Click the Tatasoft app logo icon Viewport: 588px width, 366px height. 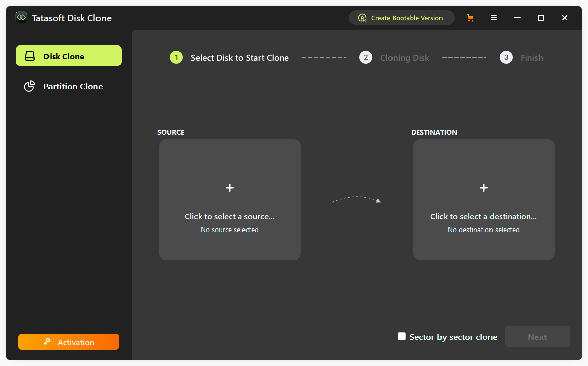tap(21, 18)
